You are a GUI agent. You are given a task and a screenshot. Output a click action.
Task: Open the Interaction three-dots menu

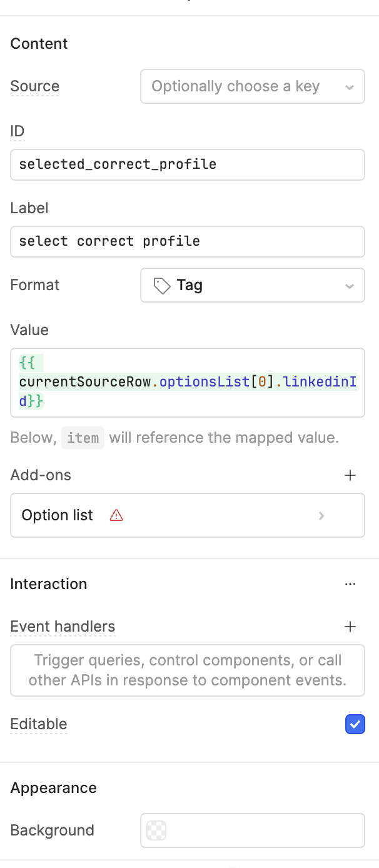click(x=350, y=584)
